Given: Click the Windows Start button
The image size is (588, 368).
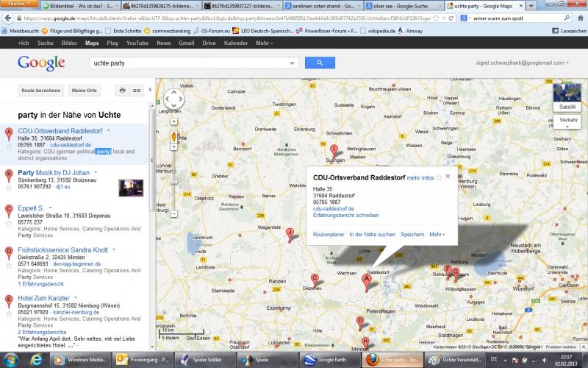Looking at the screenshot, I should click(12, 360).
